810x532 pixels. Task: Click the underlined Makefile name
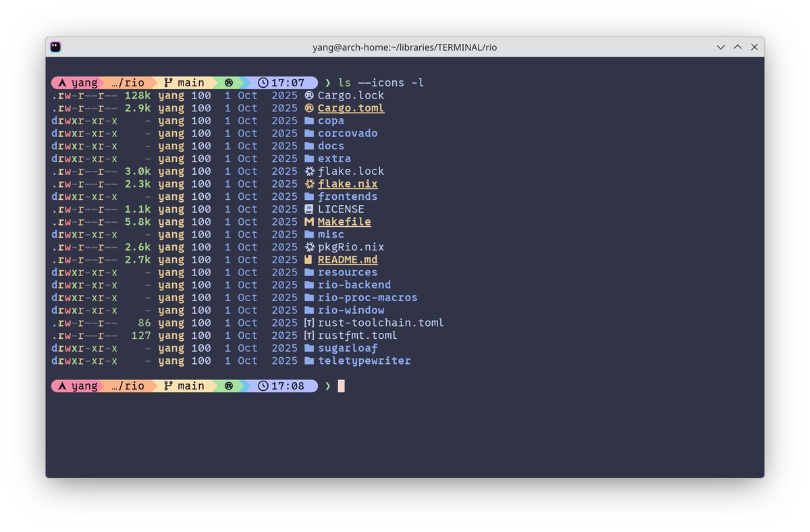[x=344, y=221]
